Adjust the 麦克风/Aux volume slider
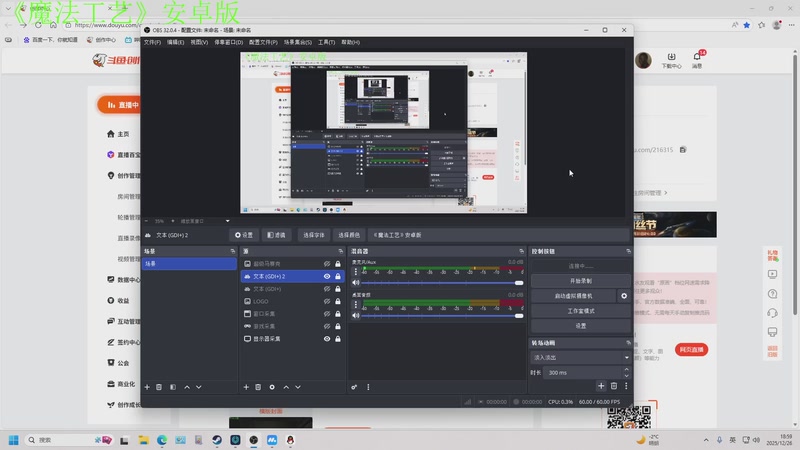The image size is (800, 450). pos(442,283)
